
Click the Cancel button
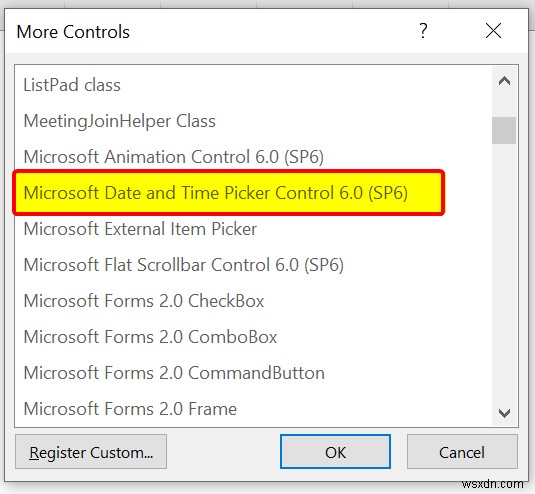tap(462, 452)
